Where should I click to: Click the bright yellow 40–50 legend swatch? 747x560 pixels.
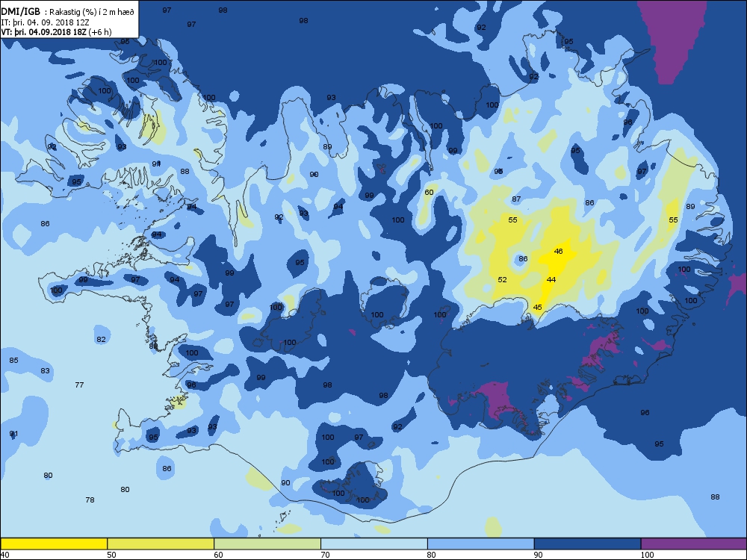(54, 544)
